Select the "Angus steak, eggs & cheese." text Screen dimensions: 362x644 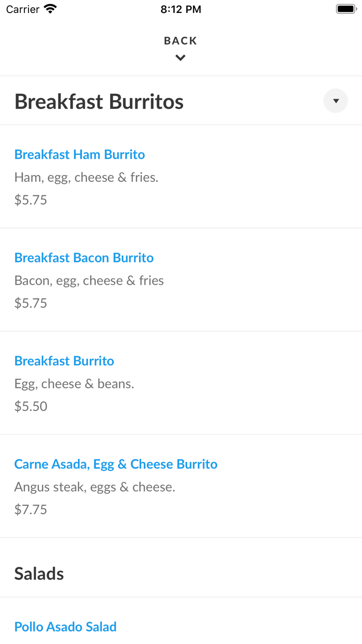pyautogui.click(x=95, y=487)
